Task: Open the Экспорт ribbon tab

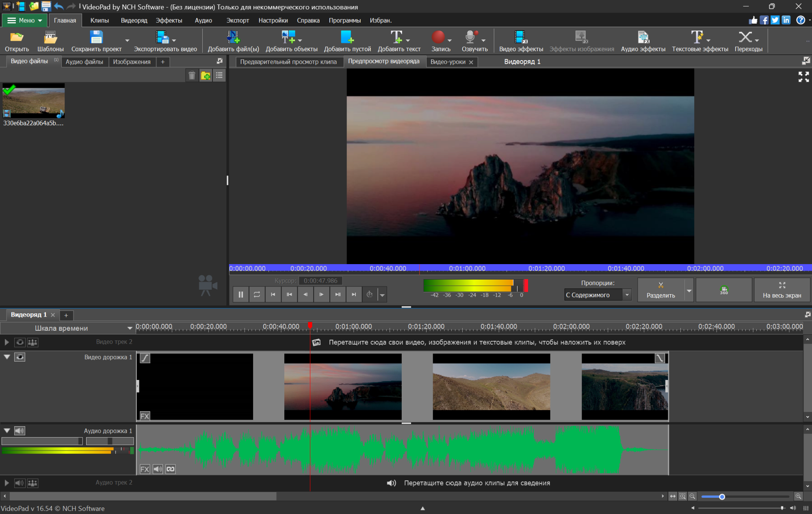Action: click(238, 20)
